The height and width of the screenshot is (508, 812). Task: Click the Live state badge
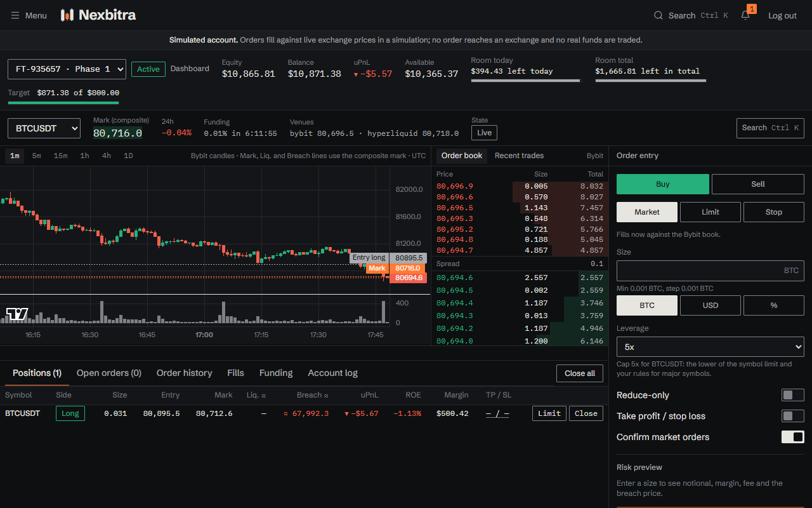coord(484,133)
